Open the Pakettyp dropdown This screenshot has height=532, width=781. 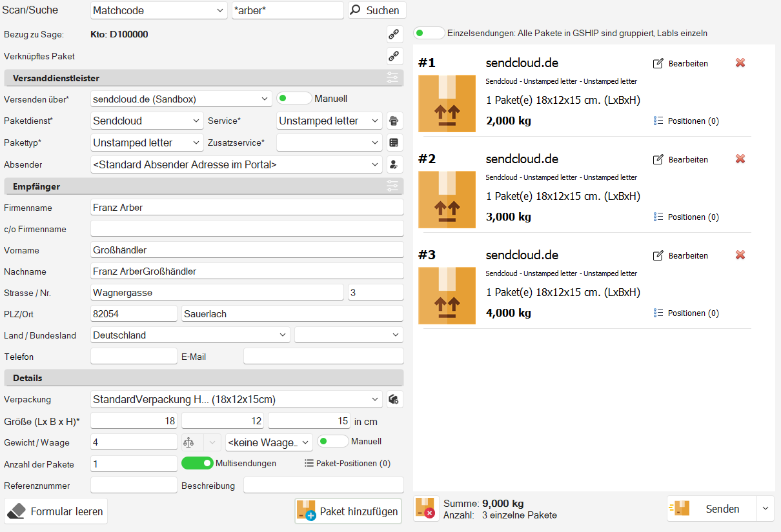pos(147,143)
